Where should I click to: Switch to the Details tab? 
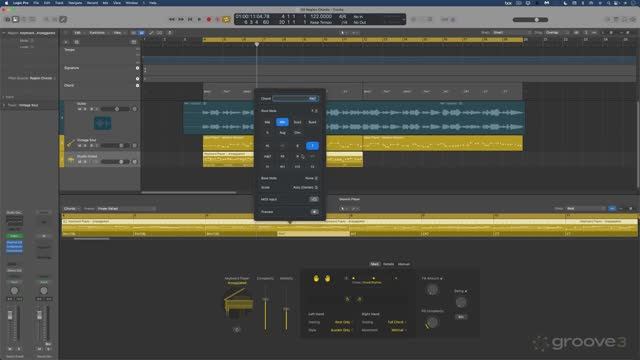(x=389, y=264)
